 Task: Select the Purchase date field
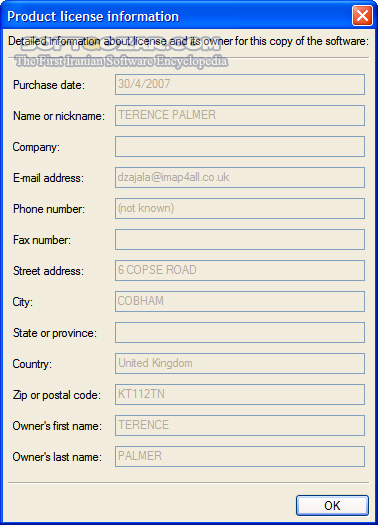pyautogui.click(x=240, y=84)
